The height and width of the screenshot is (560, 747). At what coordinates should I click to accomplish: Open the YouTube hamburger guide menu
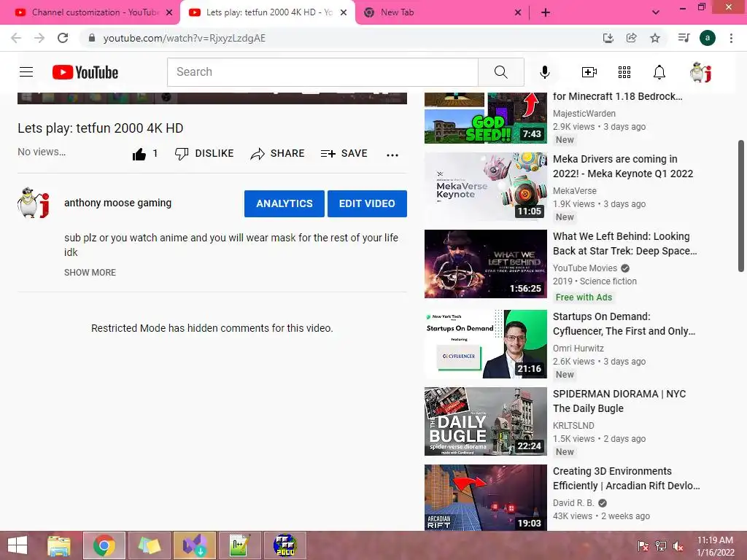tap(26, 72)
